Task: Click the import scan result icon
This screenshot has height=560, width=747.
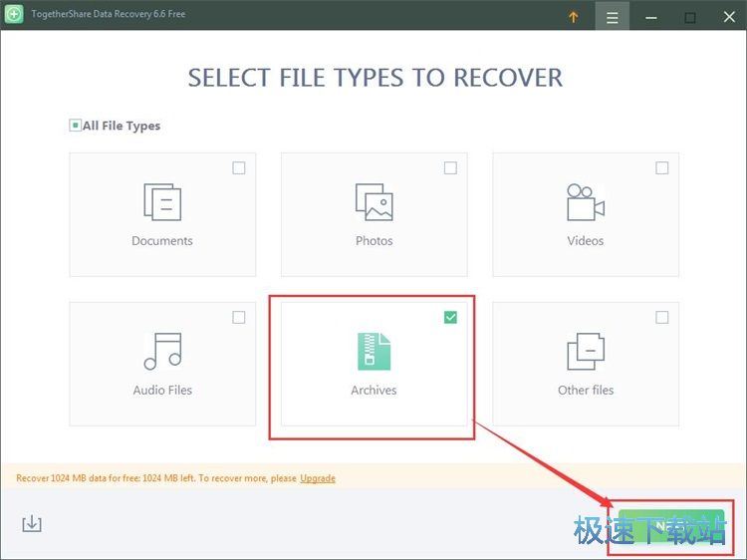Action: tap(32, 524)
